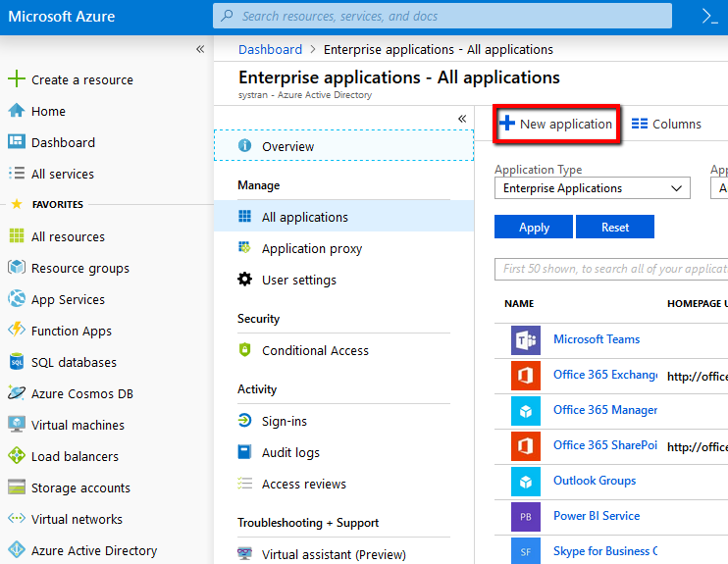Click the Microsoft Teams app icon
This screenshot has height=564, width=728.
click(x=526, y=340)
